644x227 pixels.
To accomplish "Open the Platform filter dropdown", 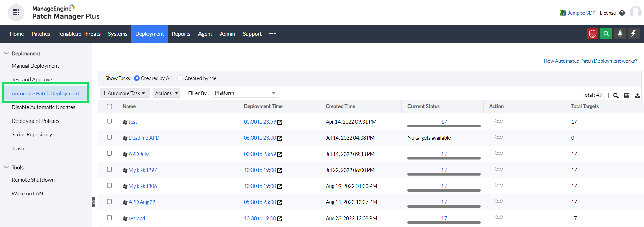I will (x=245, y=93).
